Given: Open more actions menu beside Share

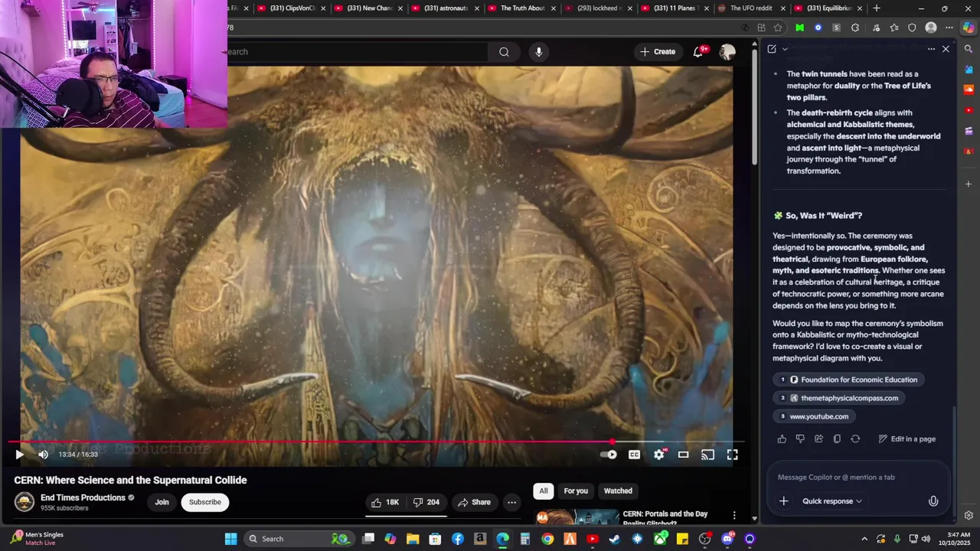Looking at the screenshot, I should (511, 502).
